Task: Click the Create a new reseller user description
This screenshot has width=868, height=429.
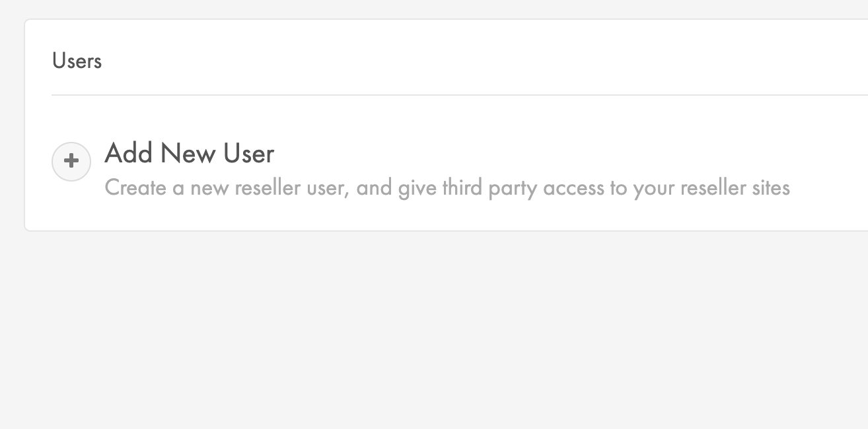Action: [447, 188]
